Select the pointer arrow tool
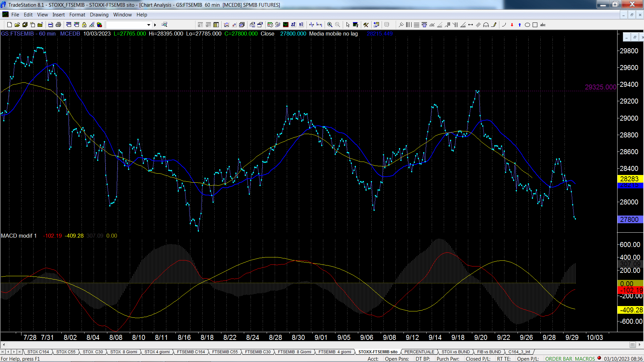644x362 pixels. [x=348, y=25]
